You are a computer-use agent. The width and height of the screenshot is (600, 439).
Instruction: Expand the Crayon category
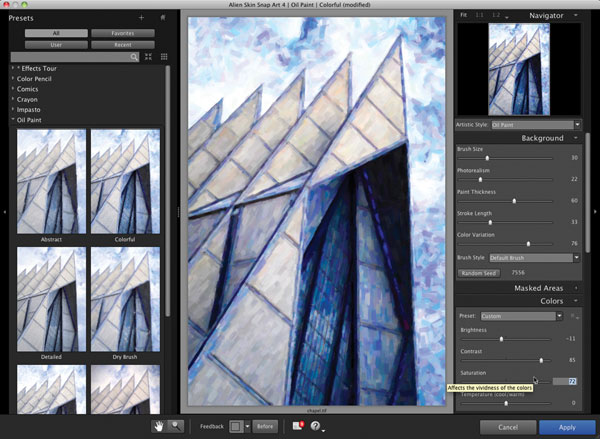[x=13, y=99]
